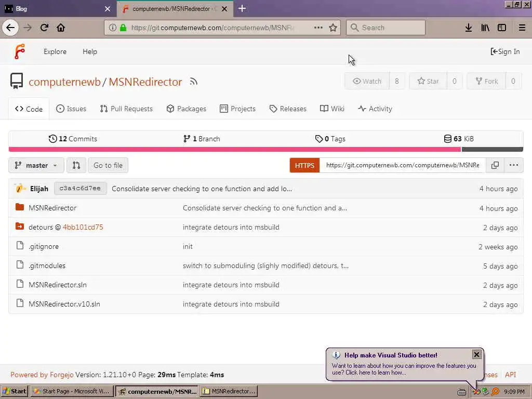
Task: Reload the page with the refresh icon
Action: [x=45, y=28]
